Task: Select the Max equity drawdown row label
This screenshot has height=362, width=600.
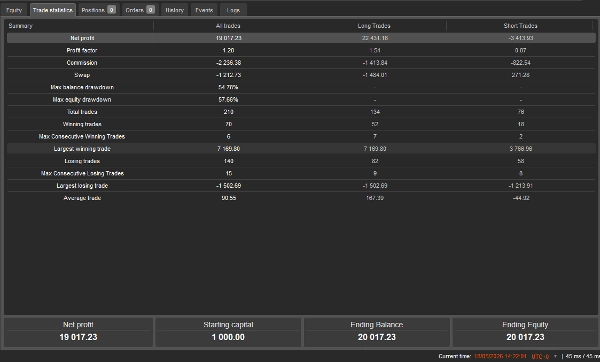Action: tap(82, 99)
